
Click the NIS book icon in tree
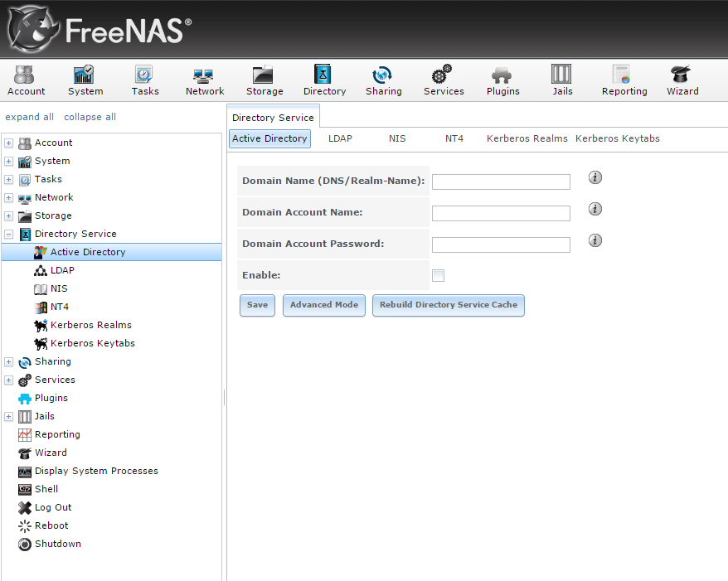click(x=41, y=289)
